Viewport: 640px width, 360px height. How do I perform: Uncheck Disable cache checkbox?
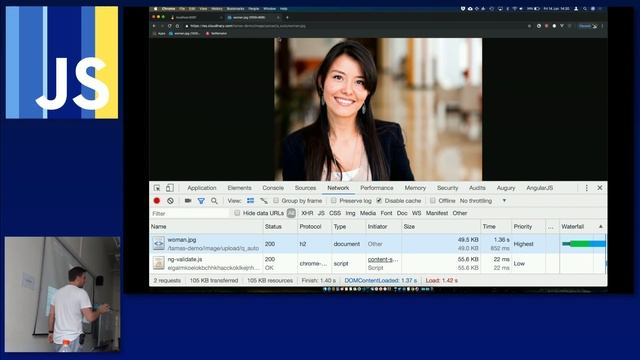(379, 200)
